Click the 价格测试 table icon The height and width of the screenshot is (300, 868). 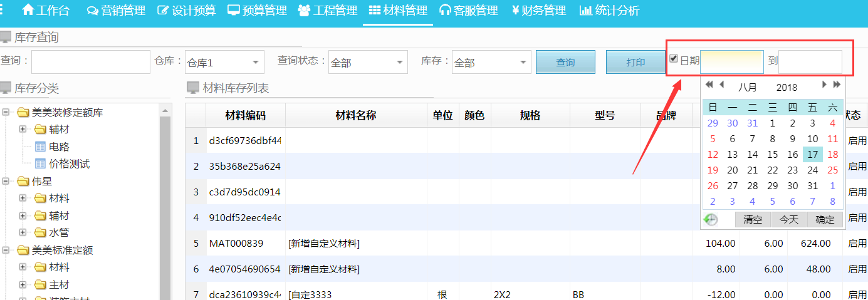click(x=40, y=164)
